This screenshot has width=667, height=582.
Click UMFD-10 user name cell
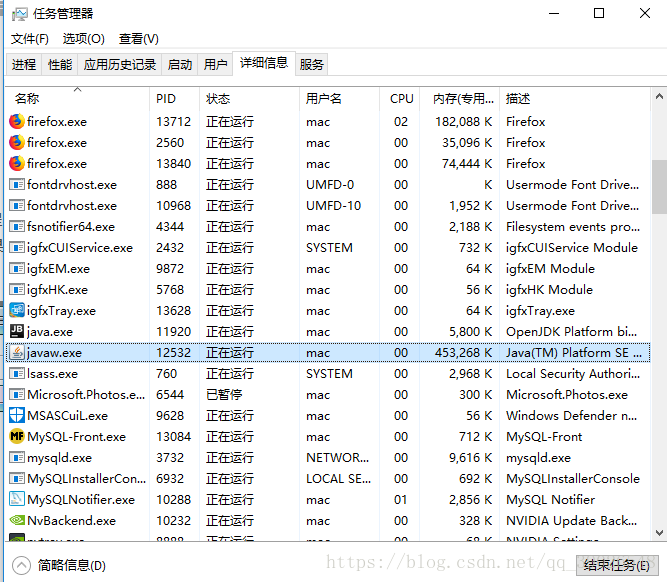point(334,205)
